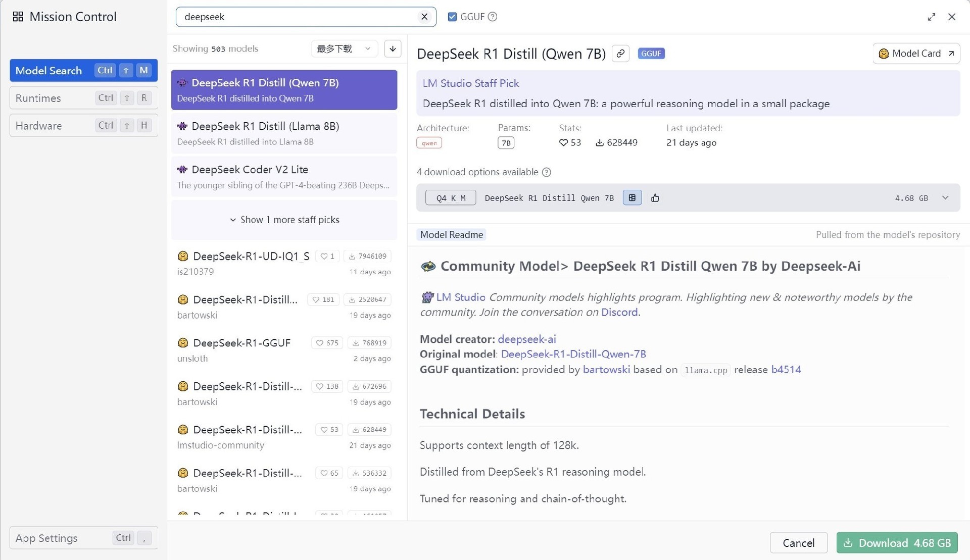Toggle the GGUF checkbox
This screenshot has height=560, width=970.
point(452,17)
